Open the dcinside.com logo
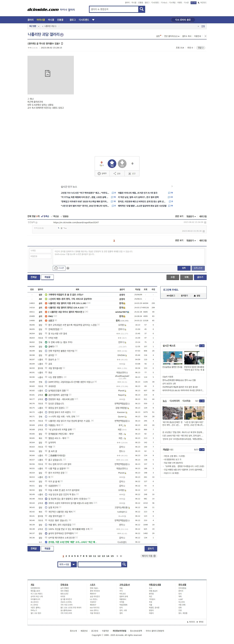The image size is (234, 644). 43,9
